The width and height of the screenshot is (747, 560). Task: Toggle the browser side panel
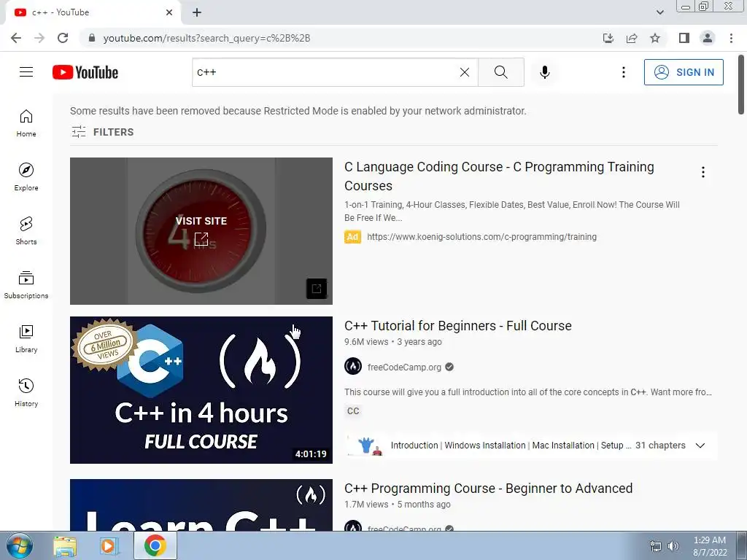(x=684, y=38)
